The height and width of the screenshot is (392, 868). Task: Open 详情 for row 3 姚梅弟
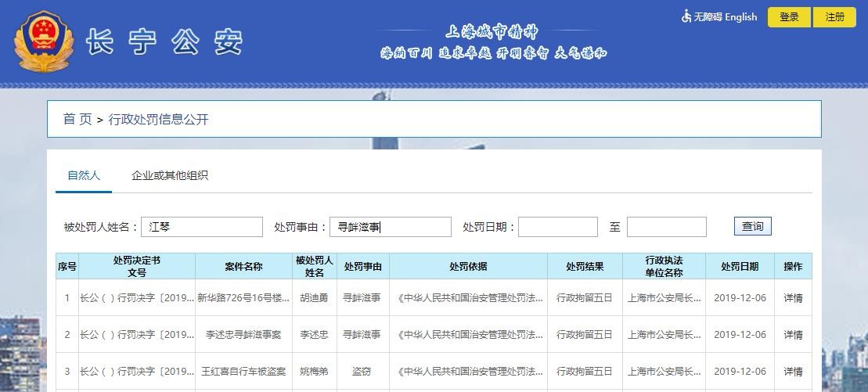793,371
